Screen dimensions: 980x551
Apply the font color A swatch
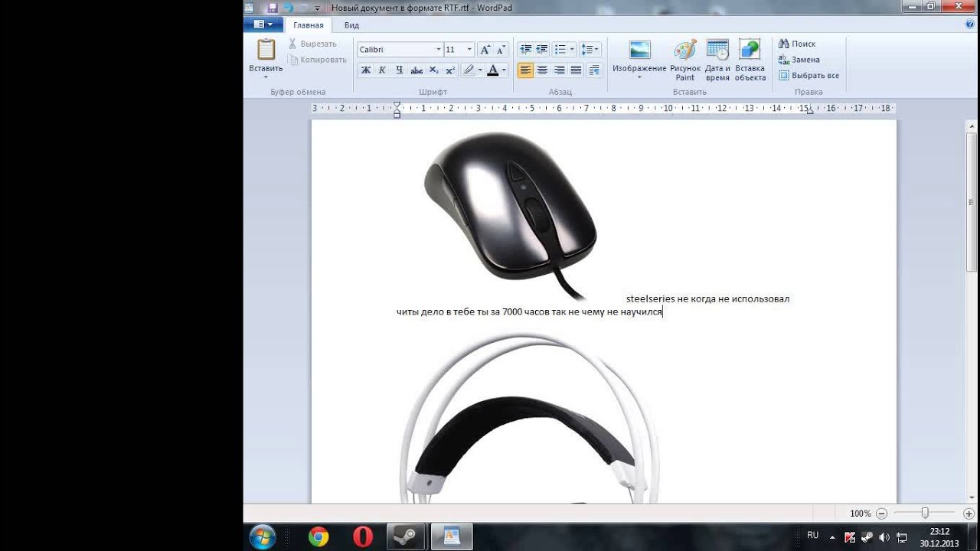pos(492,70)
